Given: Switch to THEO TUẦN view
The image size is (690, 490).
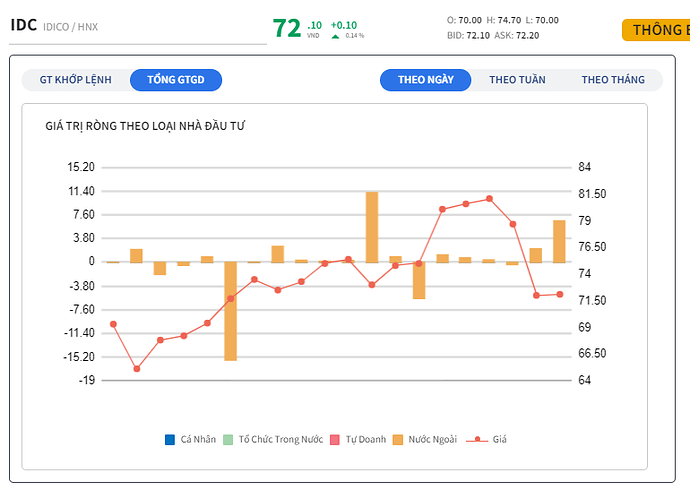Looking at the screenshot, I should pyautogui.click(x=517, y=80).
